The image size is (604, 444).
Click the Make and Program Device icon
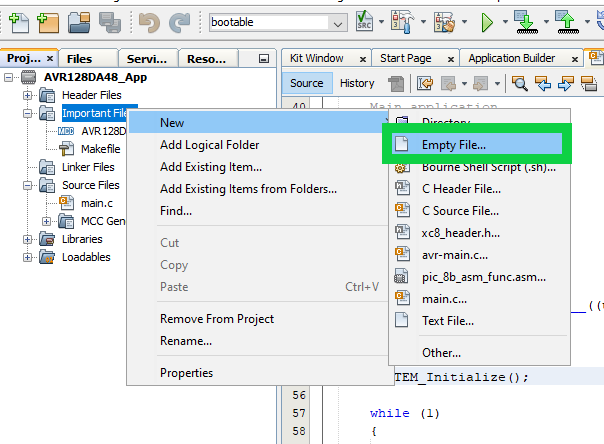(x=524, y=21)
